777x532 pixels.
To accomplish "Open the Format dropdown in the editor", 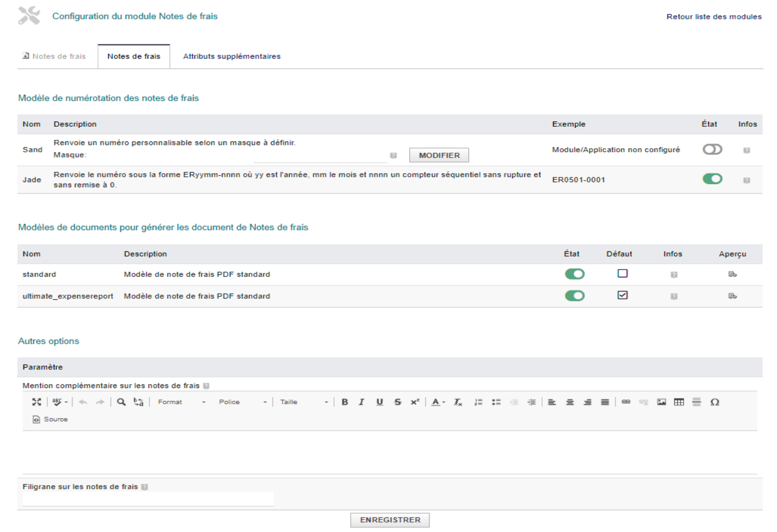I will pyautogui.click(x=182, y=402).
